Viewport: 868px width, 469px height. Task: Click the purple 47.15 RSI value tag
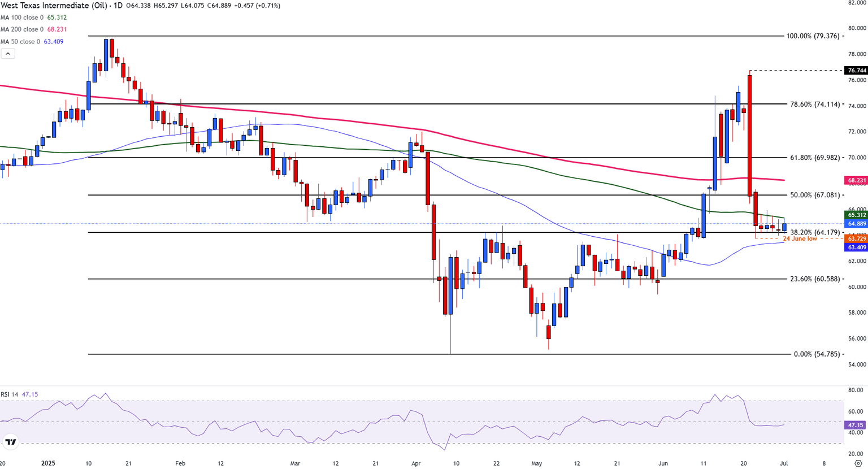856,425
